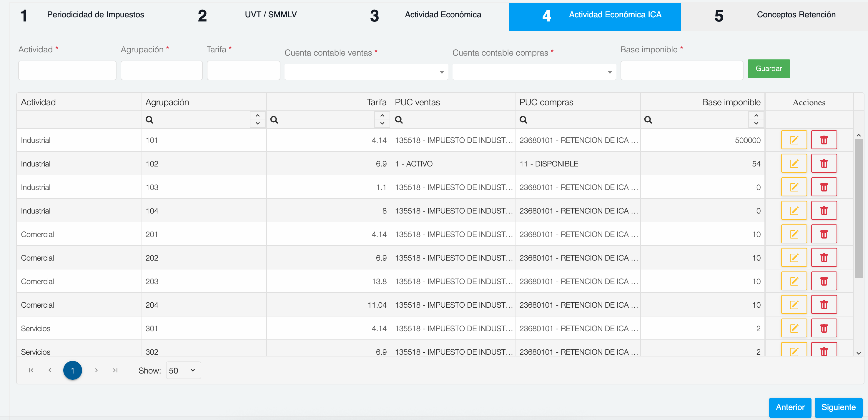
Task: Edit the Comercial 203 row
Action: (x=794, y=281)
